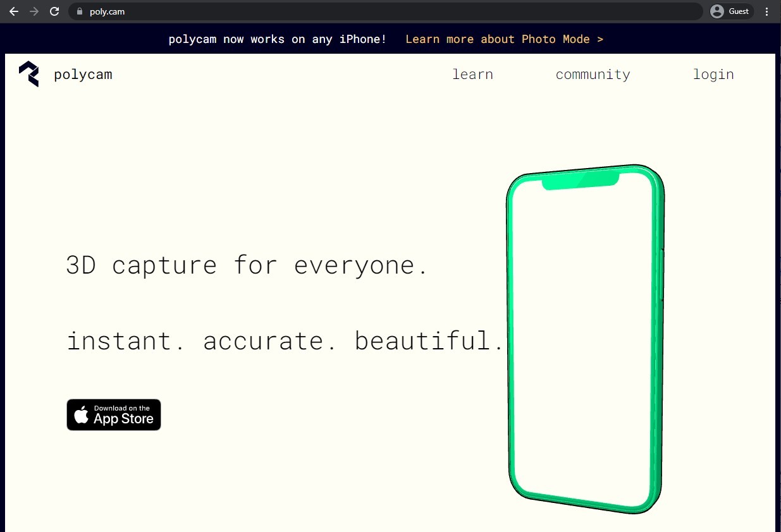Click the browser back arrow
The width and height of the screenshot is (781, 532).
pyautogui.click(x=14, y=11)
